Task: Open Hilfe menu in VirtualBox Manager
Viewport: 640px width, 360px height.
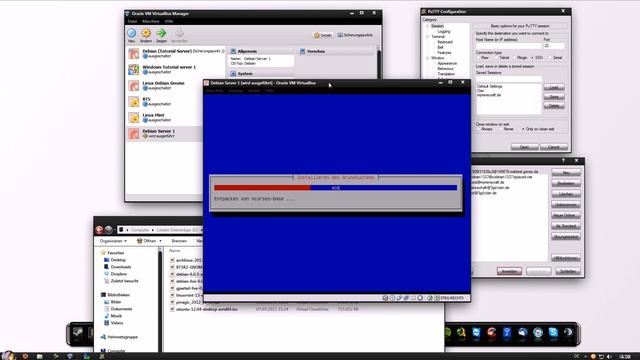Action: (169, 21)
